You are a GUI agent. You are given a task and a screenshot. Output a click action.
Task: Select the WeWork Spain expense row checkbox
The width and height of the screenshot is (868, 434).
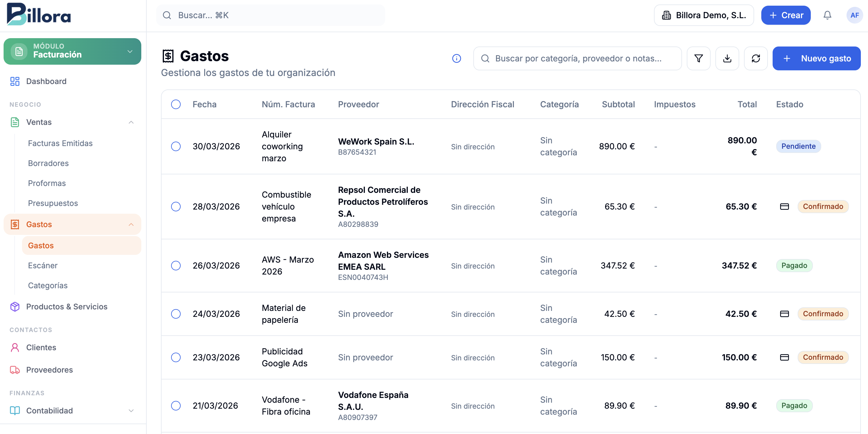pyautogui.click(x=176, y=146)
